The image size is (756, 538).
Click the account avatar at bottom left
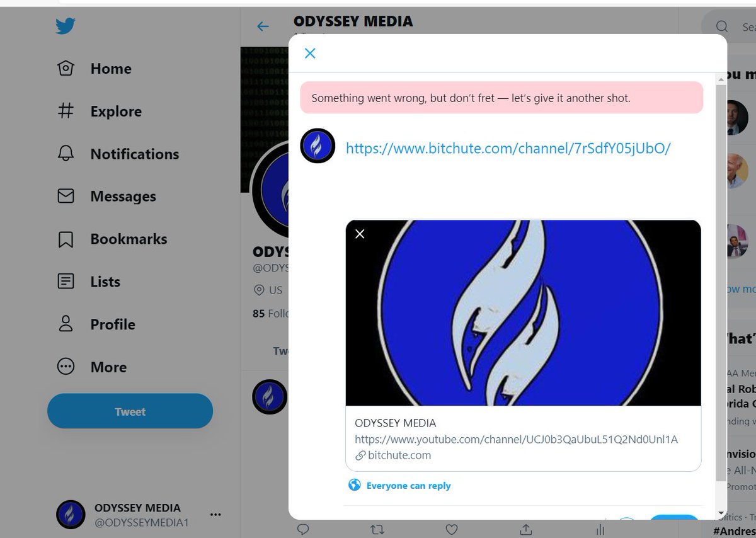(71, 514)
